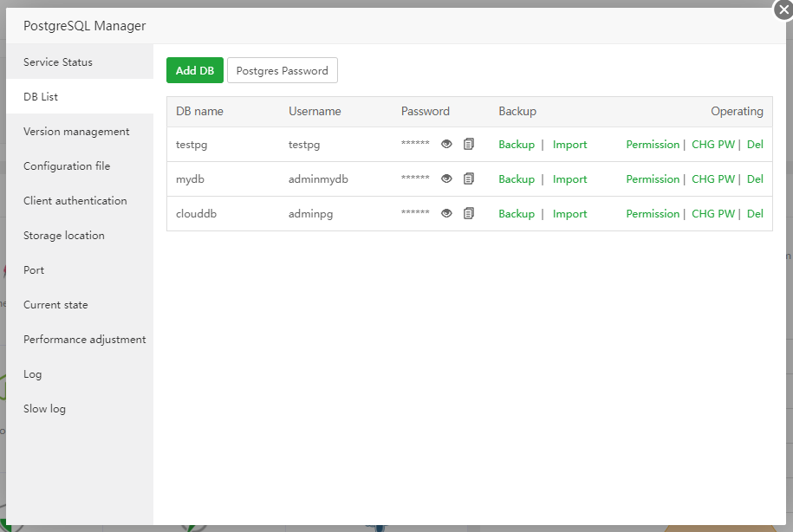Import into the clouddb database
Image resolution: width=793 pixels, height=532 pixels.
(x=569, y=213)
